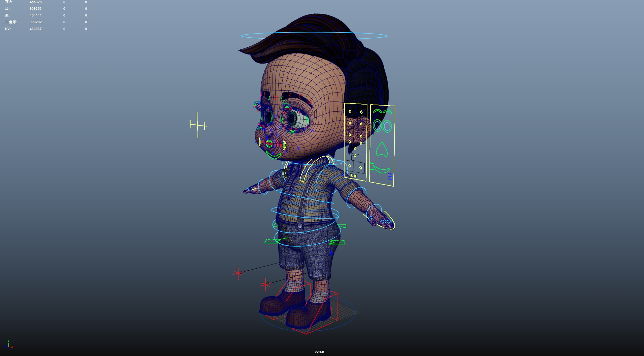The image size is (644, 356).
Task: Click the green nose shape on the face panel
Action: click(381, 150)
